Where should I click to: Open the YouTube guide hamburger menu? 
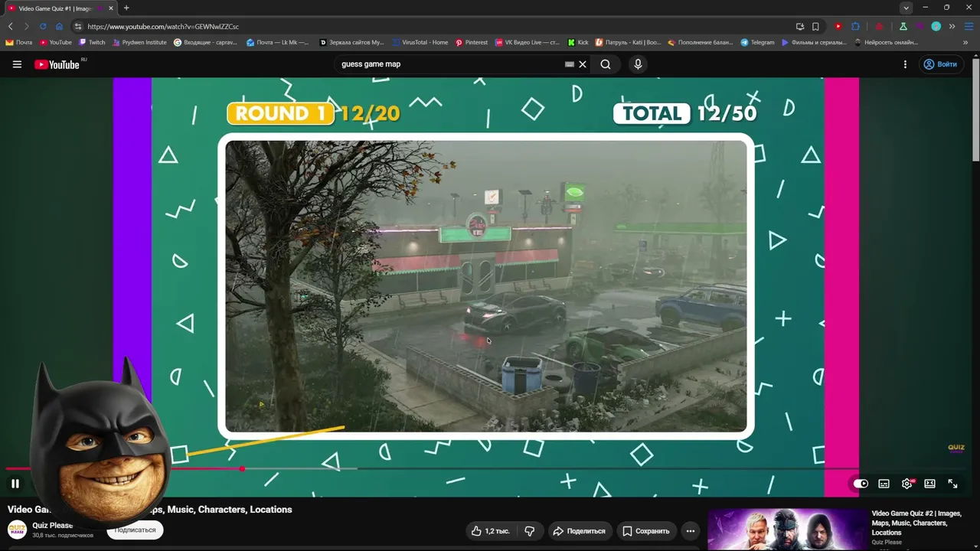17,64
